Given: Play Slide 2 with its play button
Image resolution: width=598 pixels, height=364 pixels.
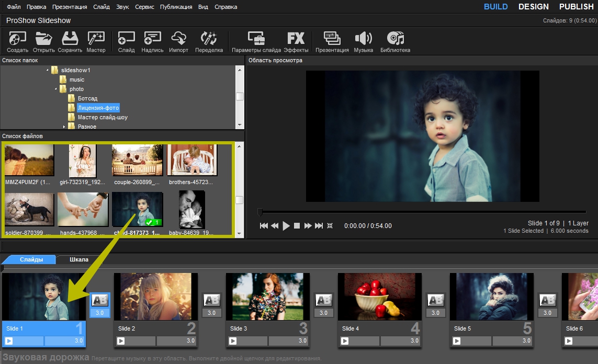Looking at the screenshot, I should (121, 341).
